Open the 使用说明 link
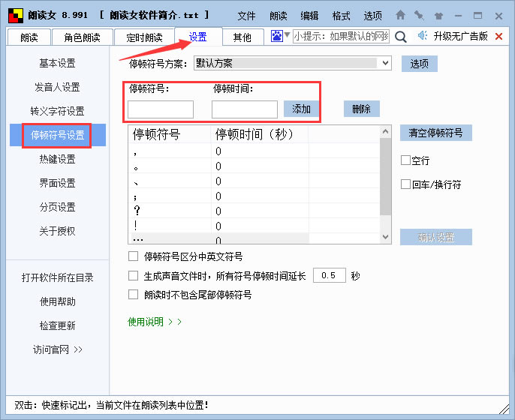Viewport: 515px width, 420px height. tap(155, 322)
